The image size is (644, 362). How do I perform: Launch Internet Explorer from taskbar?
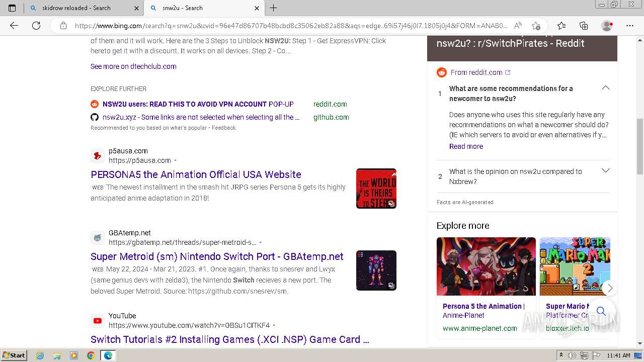(40, 355)
